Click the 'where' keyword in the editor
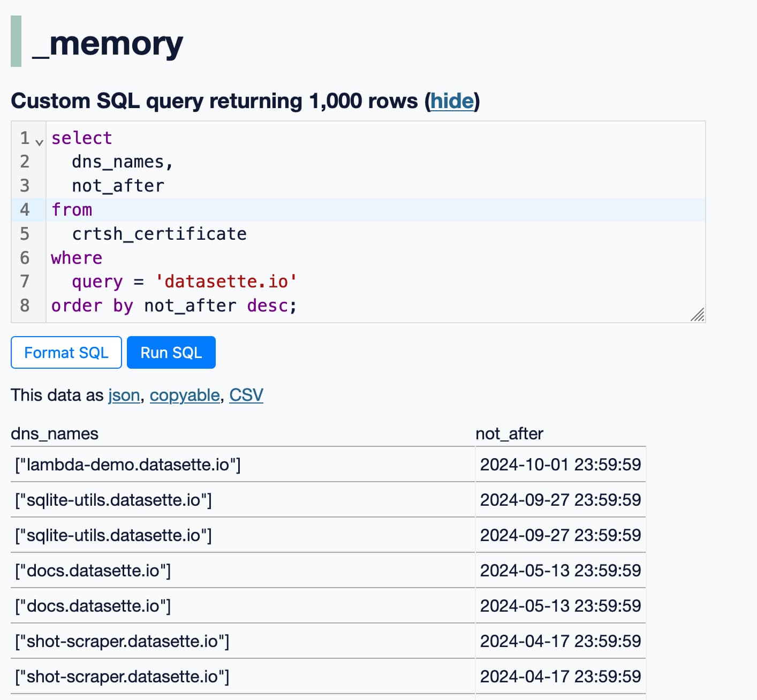 point(77,258)
